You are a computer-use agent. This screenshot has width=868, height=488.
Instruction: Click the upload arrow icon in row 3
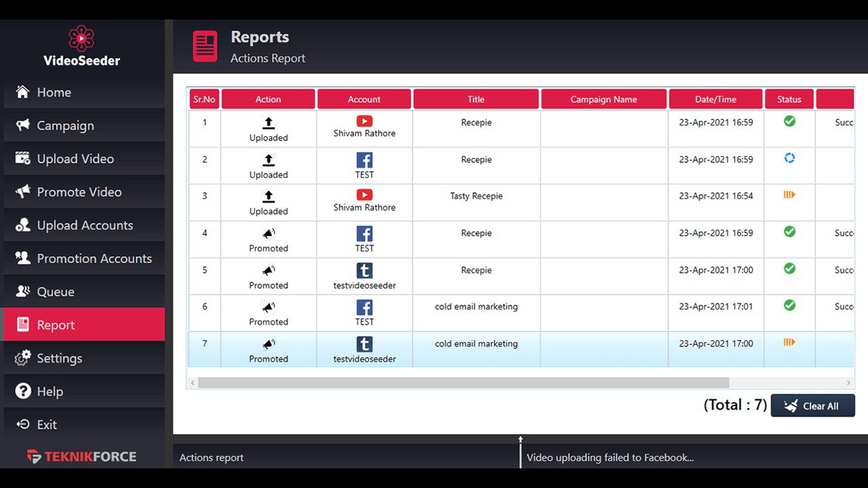click(x=269, y=196)
